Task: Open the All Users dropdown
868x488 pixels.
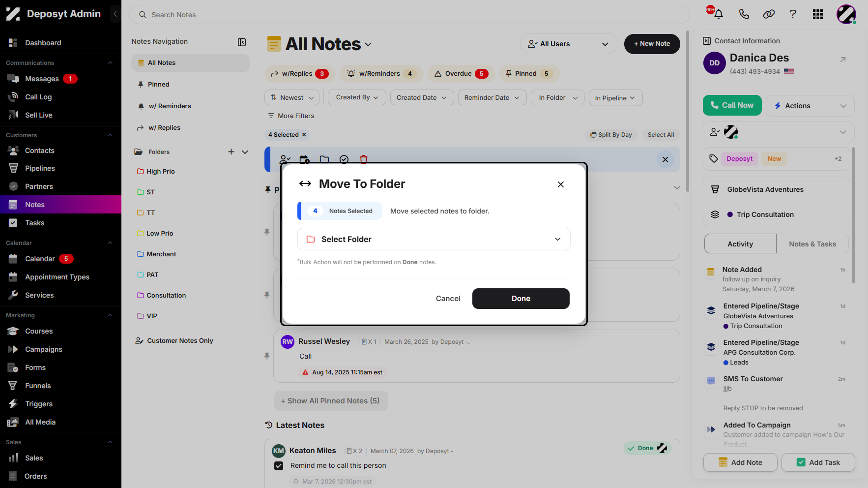Action: pos(569,44)
